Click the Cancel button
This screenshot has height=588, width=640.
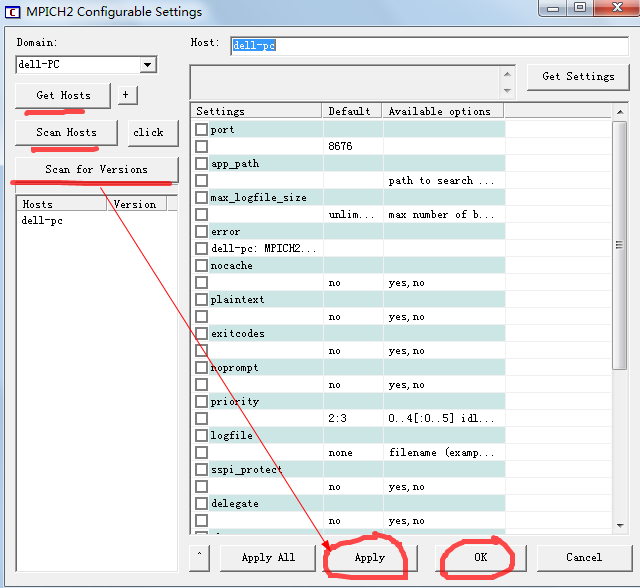pos(584,558)
